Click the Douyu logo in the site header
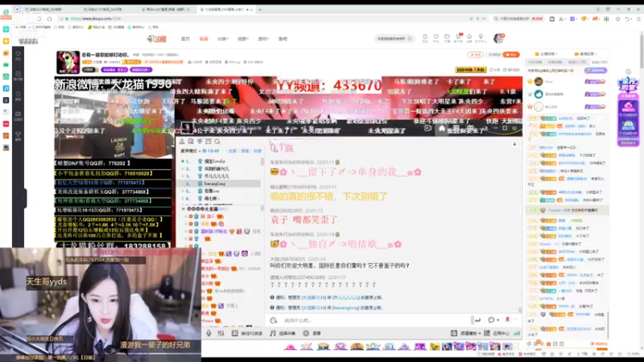This screenshot has height=362, width=644. (x=157, y=39)
